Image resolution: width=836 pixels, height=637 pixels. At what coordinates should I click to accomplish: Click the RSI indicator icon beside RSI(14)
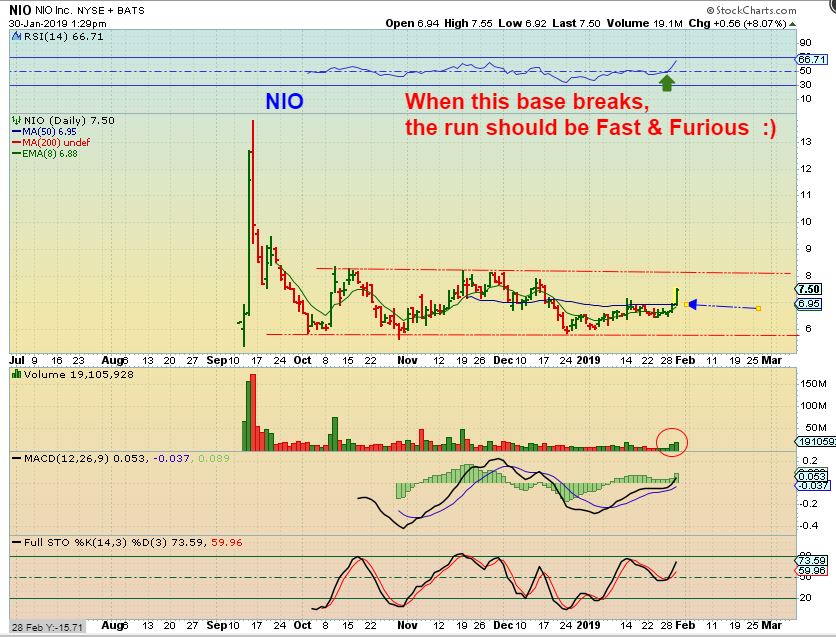point(17,37)
